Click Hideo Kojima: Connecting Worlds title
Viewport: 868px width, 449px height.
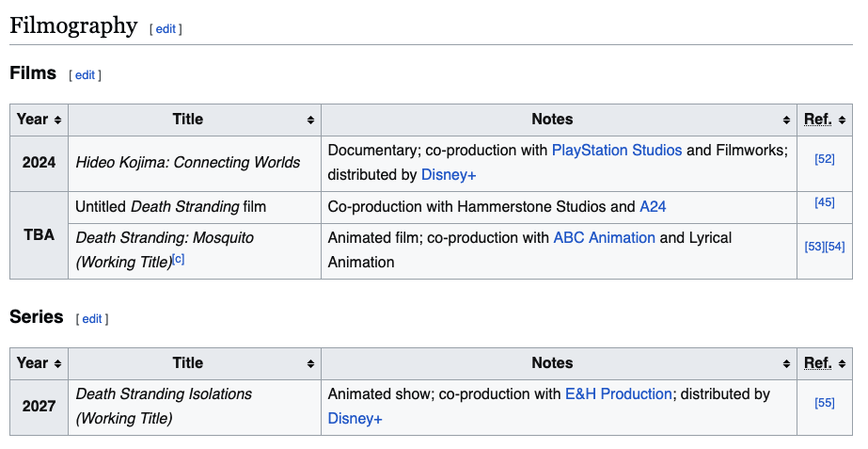[x=188, y=163]
